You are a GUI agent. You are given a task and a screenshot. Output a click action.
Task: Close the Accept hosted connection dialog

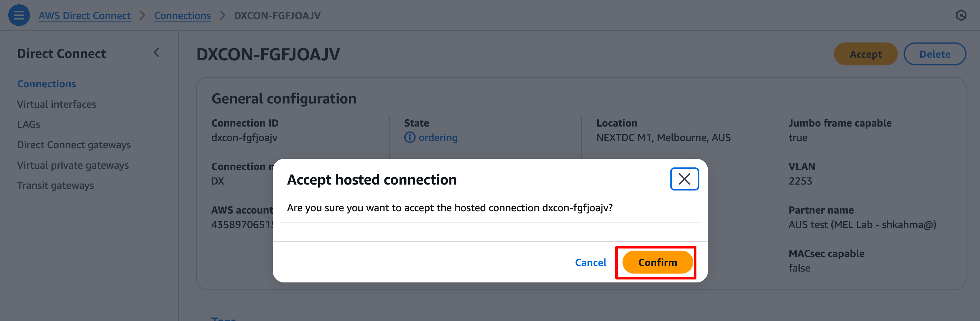click(684, 179)
